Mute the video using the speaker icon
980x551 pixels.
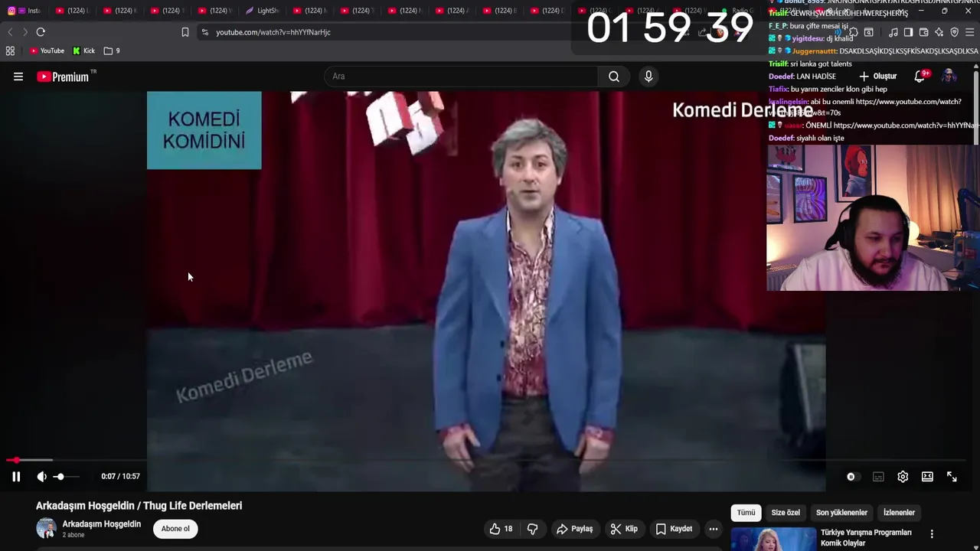pos(41,477)
